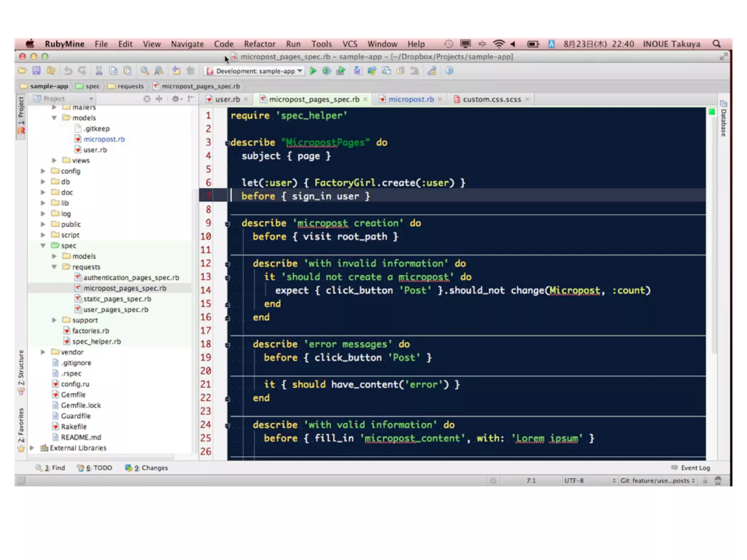Open the Refactor menu
The image size is (747, 560).
pyautogui.click(x=259, y=44)
